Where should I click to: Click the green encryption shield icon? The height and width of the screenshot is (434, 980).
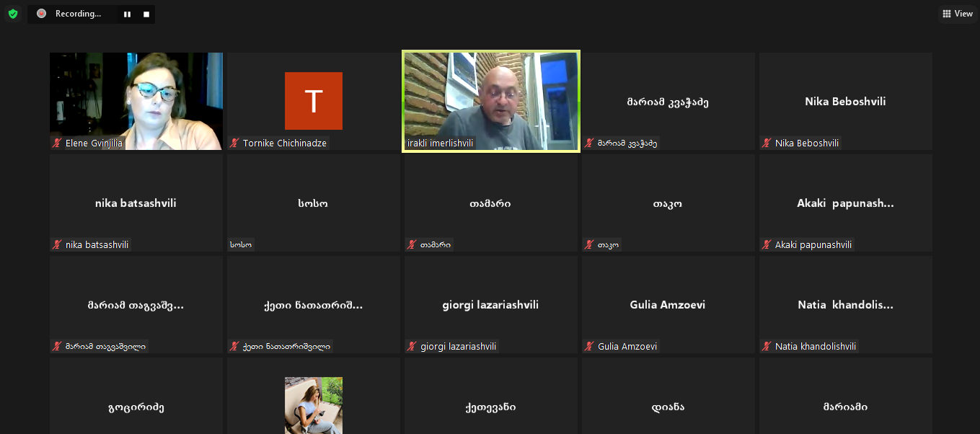click(13, 14)
